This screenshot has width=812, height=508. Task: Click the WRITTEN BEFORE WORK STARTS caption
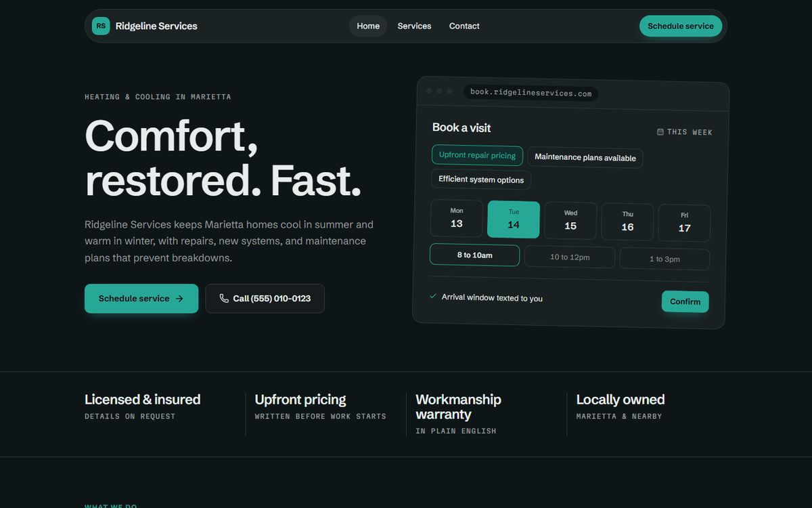[x=321, y=417]
